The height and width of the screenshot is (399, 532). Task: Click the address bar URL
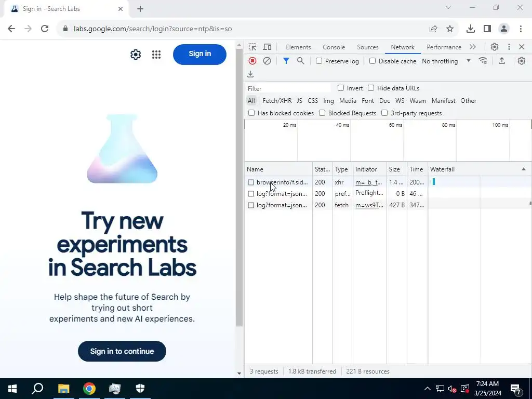(x=153, y=29)
